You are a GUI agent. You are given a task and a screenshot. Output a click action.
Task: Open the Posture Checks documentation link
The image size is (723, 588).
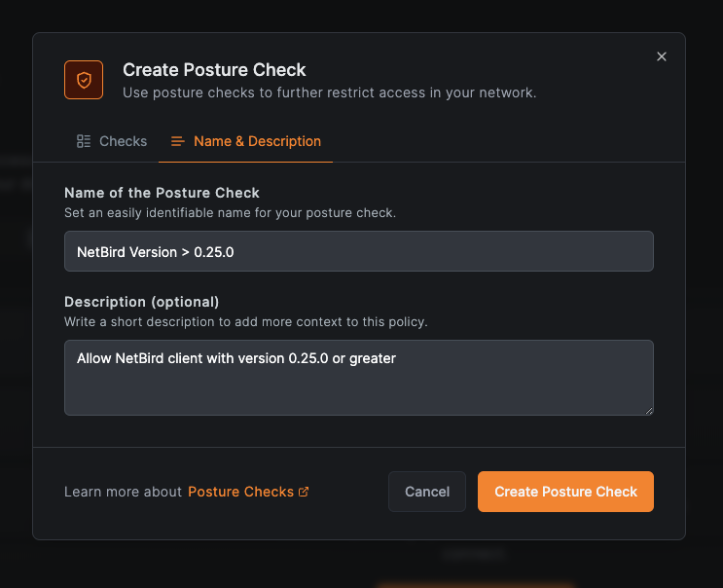[x=240, y=492]
